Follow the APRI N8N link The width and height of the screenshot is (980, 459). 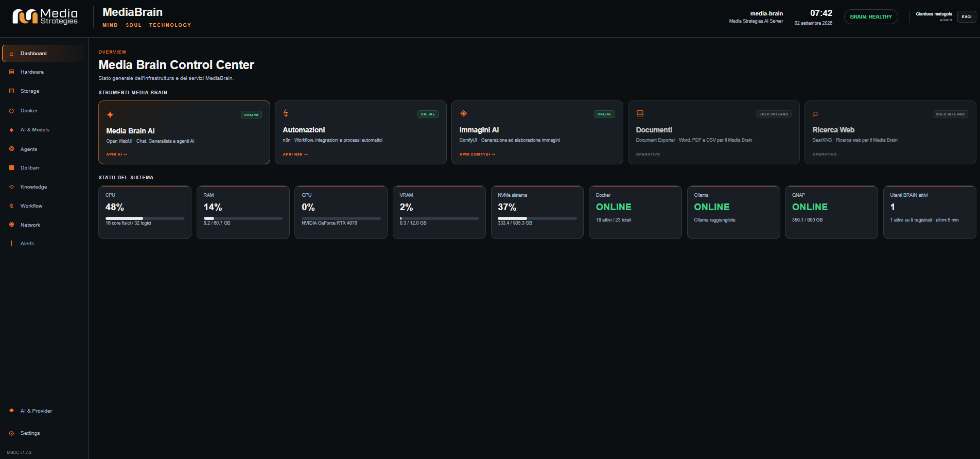[x=295, y=155]
